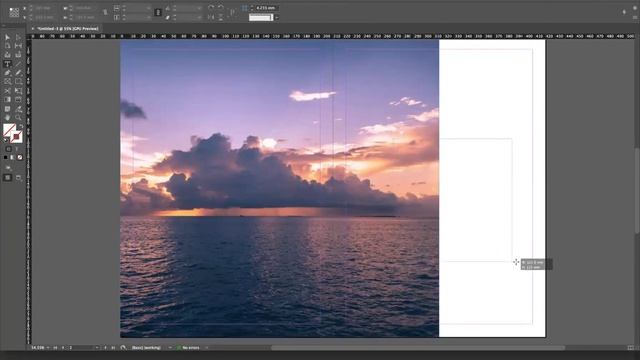Activate the Hand tool
This screenshot has width=640, height=360.
(x=7, y=118)
